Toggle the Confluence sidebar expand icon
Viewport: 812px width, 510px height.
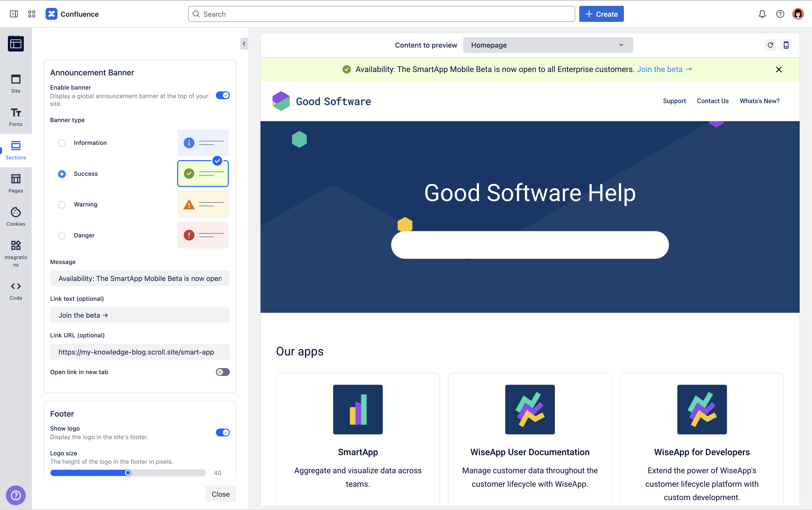click(x=14, y=14)
